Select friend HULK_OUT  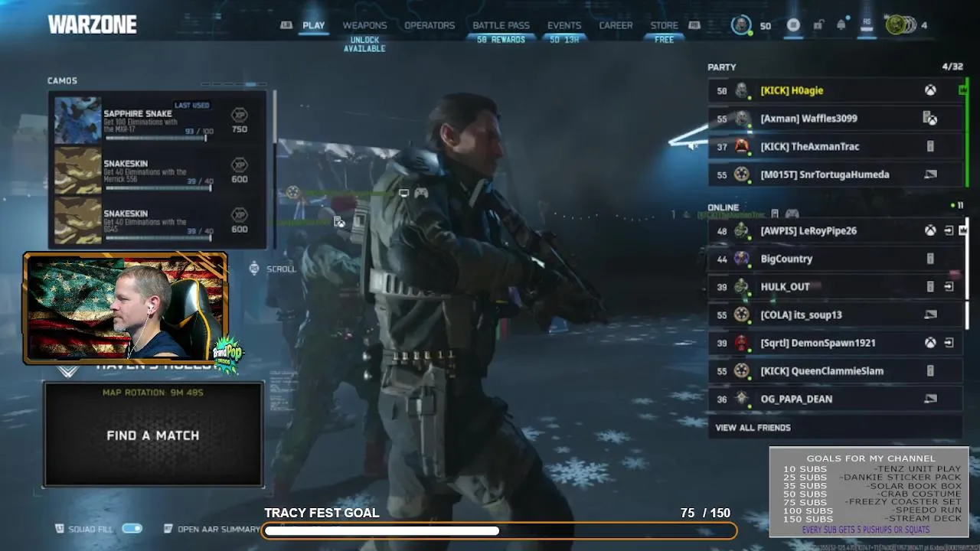coord(835,287)
